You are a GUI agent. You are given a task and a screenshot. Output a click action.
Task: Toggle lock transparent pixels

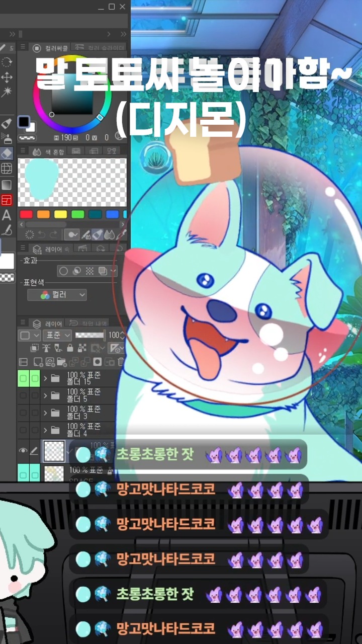click(x=81, y=348)
